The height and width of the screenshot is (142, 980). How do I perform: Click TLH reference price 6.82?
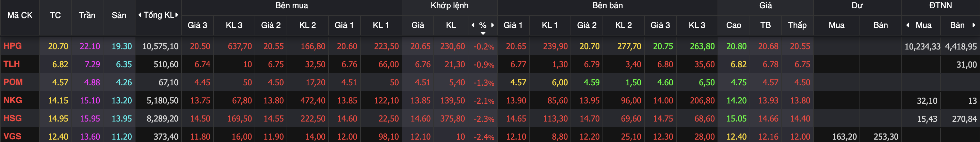(x=60, y=65)
